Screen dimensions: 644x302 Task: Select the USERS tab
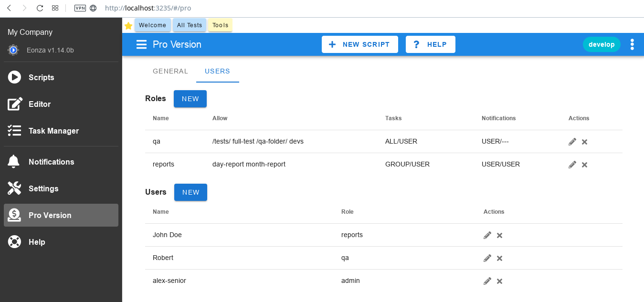218,71
